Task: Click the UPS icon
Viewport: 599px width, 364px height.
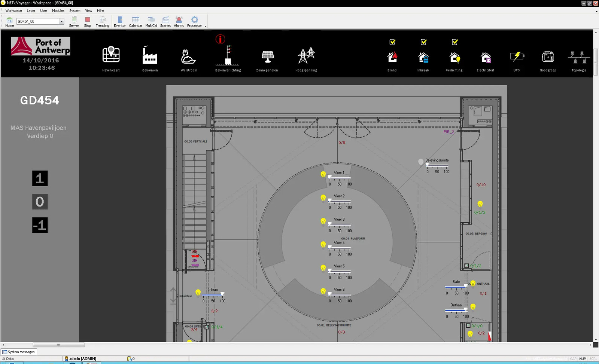Action: click(x=517, y=56)
